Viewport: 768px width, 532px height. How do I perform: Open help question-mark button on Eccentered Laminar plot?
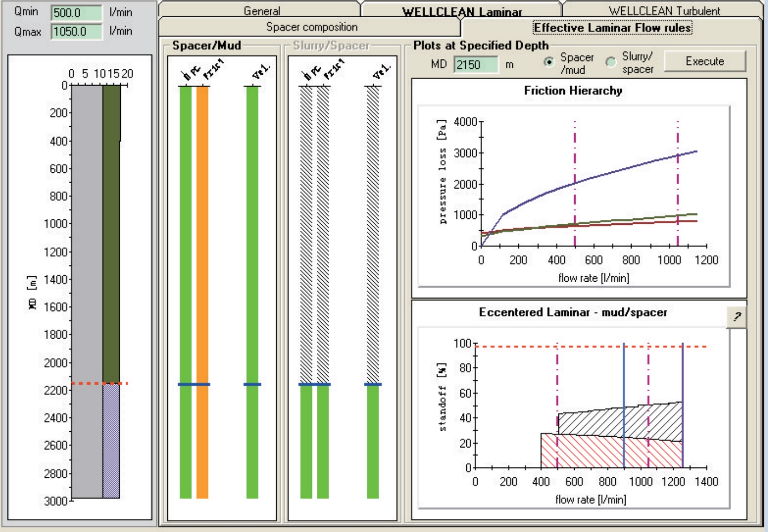point(736,317)
